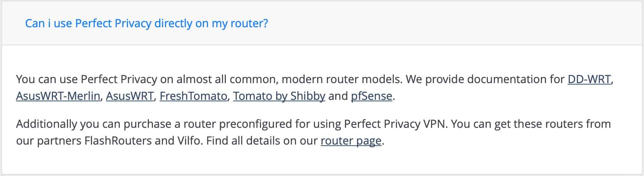Viewport: 644px width, 176px height.
Task: Click the gray FAQ header bar background
Action: (x=453, y=23)
